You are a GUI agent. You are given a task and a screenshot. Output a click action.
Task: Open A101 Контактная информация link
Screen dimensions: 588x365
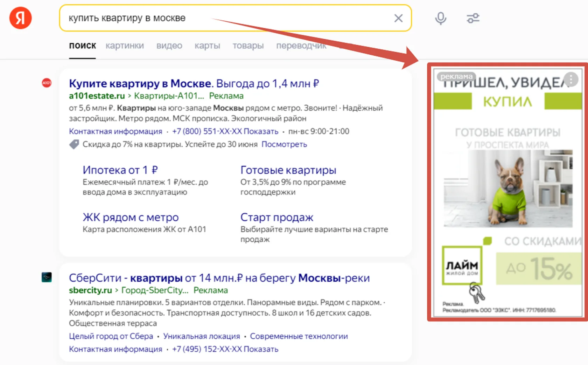tap(115, 131)
